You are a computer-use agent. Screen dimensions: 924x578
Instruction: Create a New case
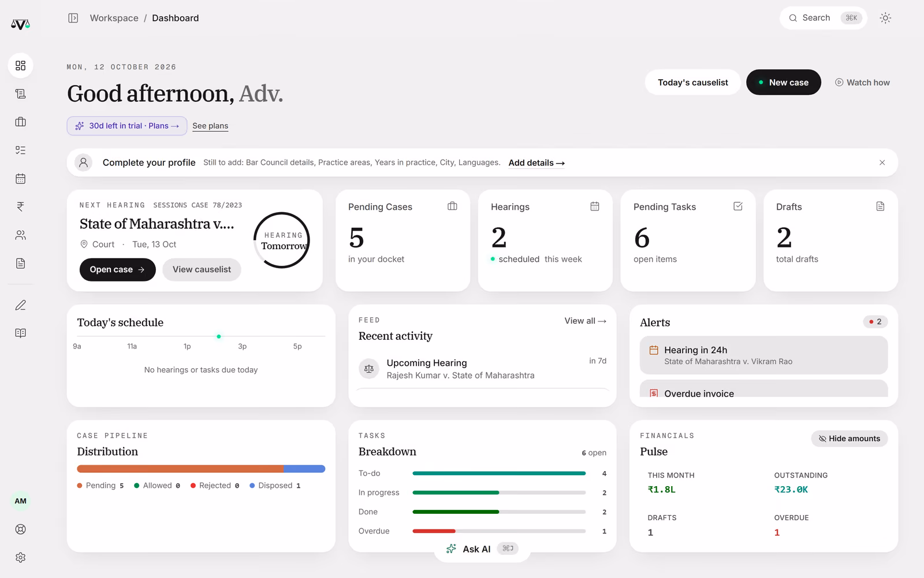pos(784,83)
